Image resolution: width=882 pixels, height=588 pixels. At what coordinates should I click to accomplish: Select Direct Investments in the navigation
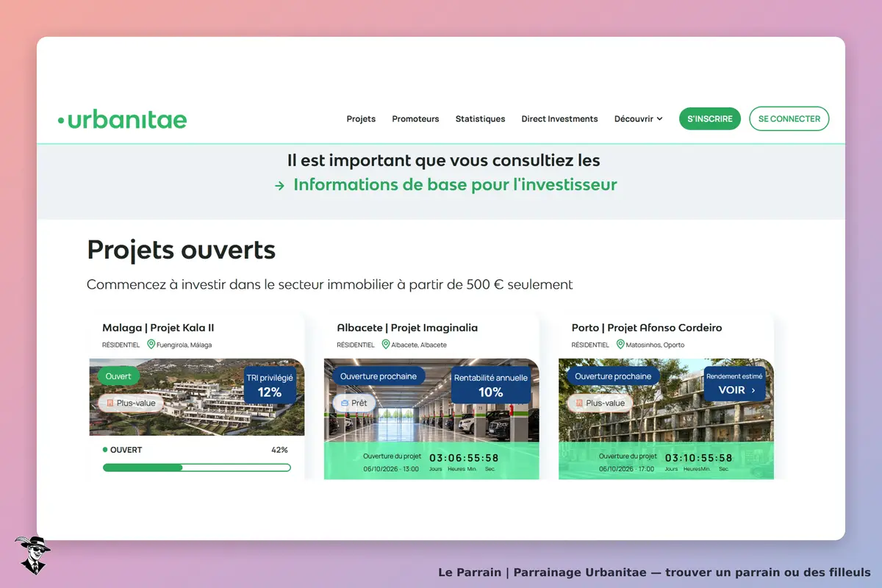point(559,119)
